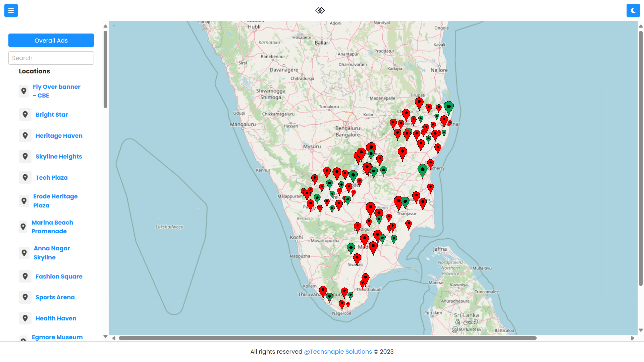Open Anna Nagar Skyline location
Image resolution: width=644 pixels, height=362 pixels.
click(x=52, y=253)
